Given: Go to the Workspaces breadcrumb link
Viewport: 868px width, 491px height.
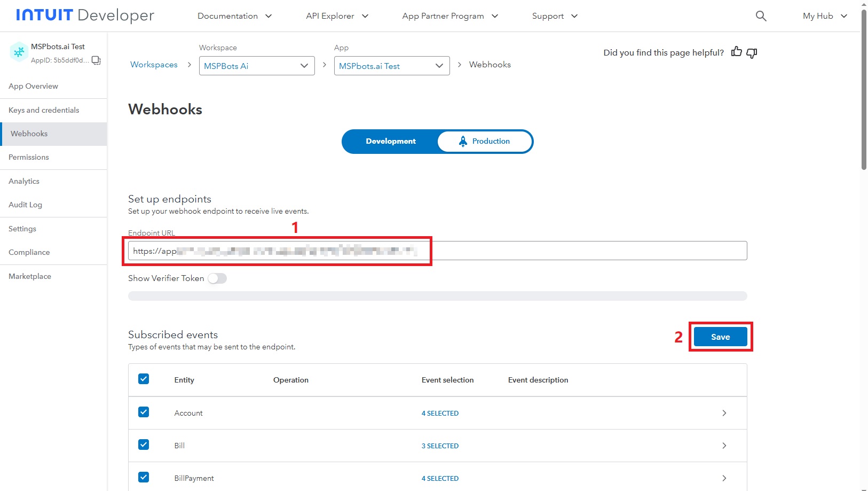Looking at the screenshot, I should tap(154, 65).
